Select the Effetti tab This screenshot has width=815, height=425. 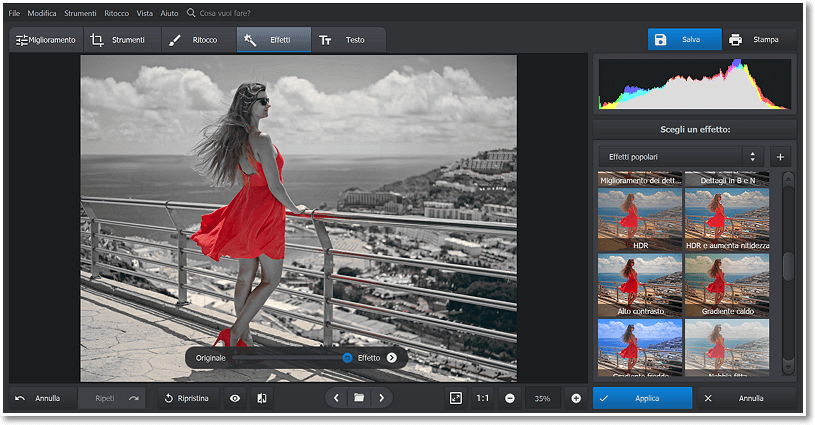coord(274,40)
